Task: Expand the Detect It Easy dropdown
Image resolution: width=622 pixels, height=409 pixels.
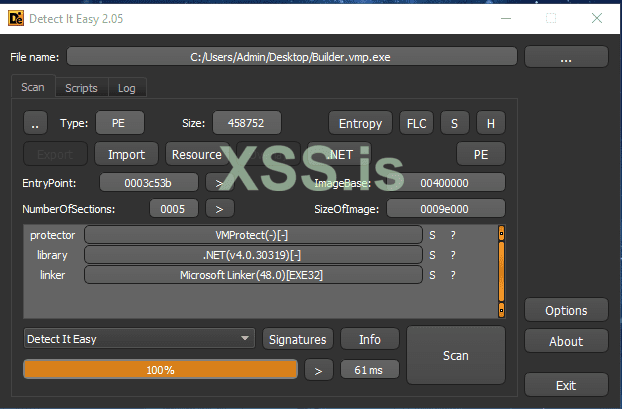Action: tap(139, 338)
